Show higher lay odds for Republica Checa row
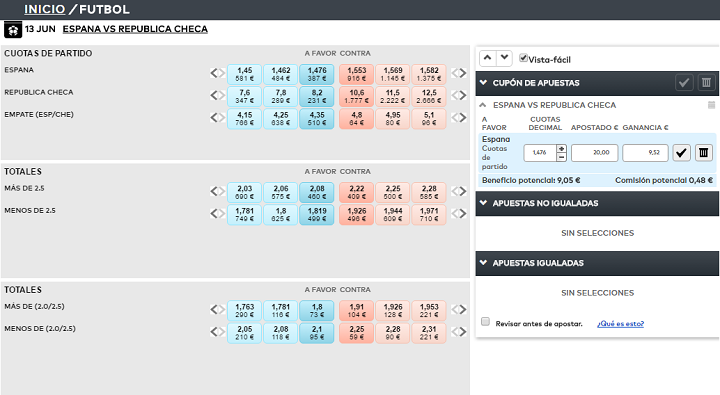720x395 pixels. tap(463, 95)
